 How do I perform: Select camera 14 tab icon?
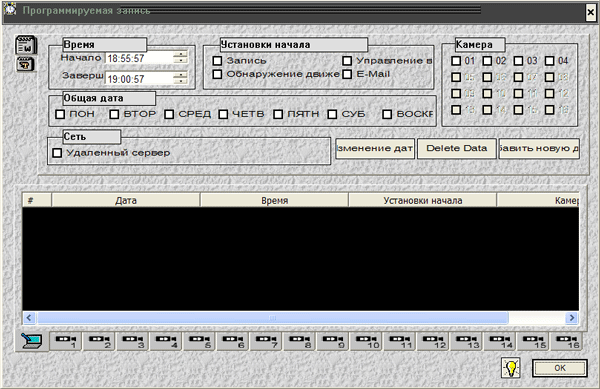click(x=499, y=341)
